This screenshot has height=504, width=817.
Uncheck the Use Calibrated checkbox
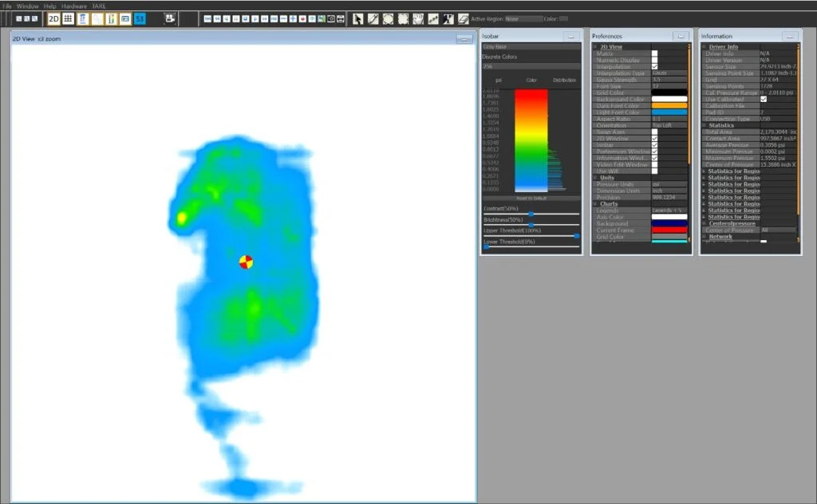click(764, 99)
